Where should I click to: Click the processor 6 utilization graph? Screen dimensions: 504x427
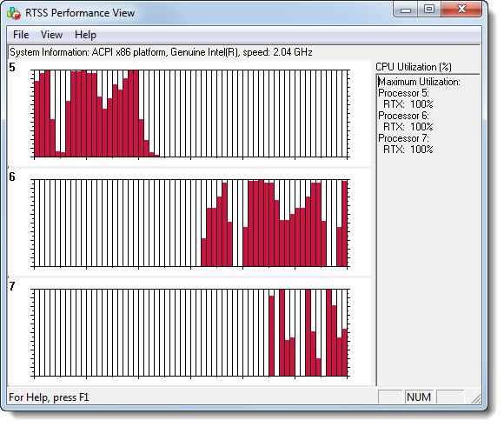(190, 223)
